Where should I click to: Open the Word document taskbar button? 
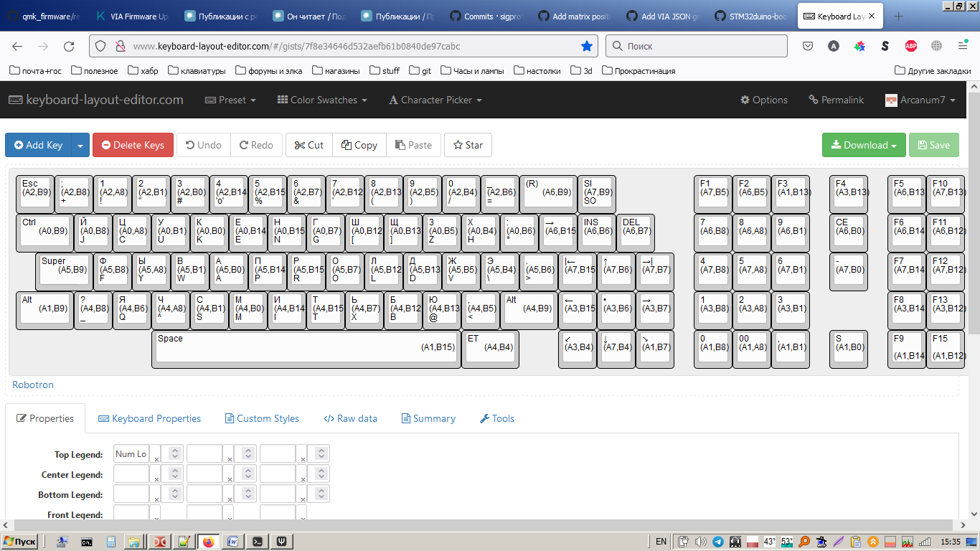point(232,542)
